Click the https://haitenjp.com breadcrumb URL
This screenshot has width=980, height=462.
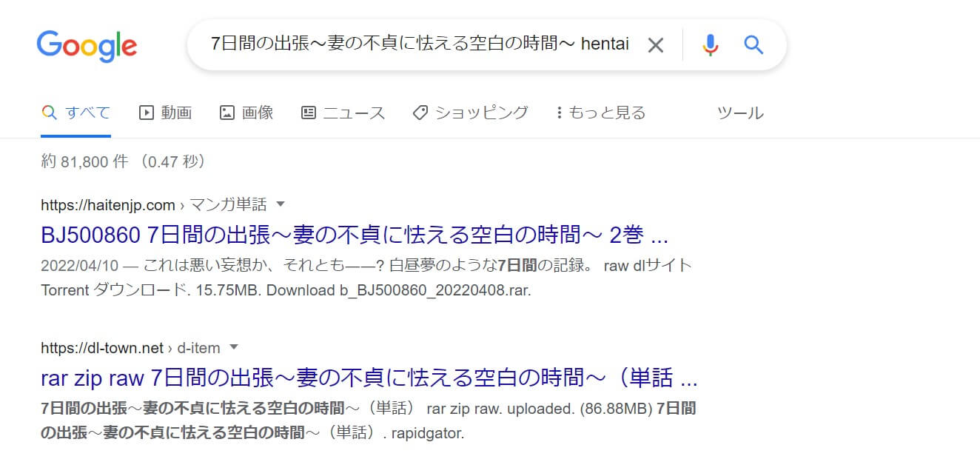108,204
